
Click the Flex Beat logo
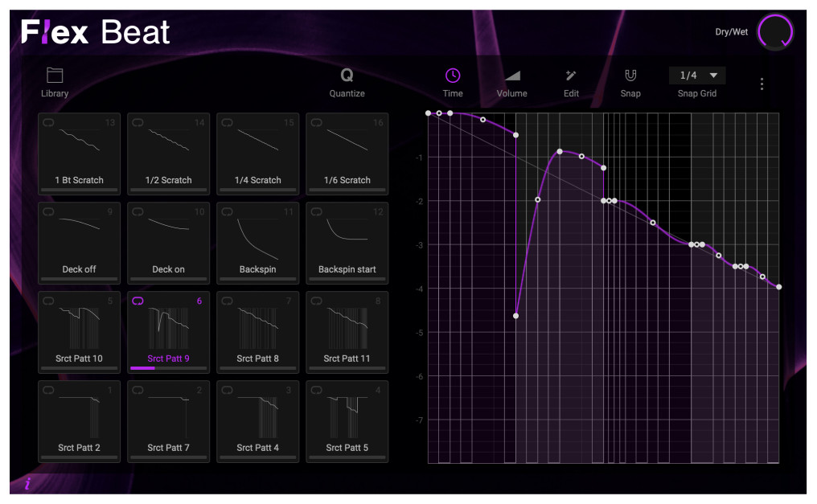96,32
